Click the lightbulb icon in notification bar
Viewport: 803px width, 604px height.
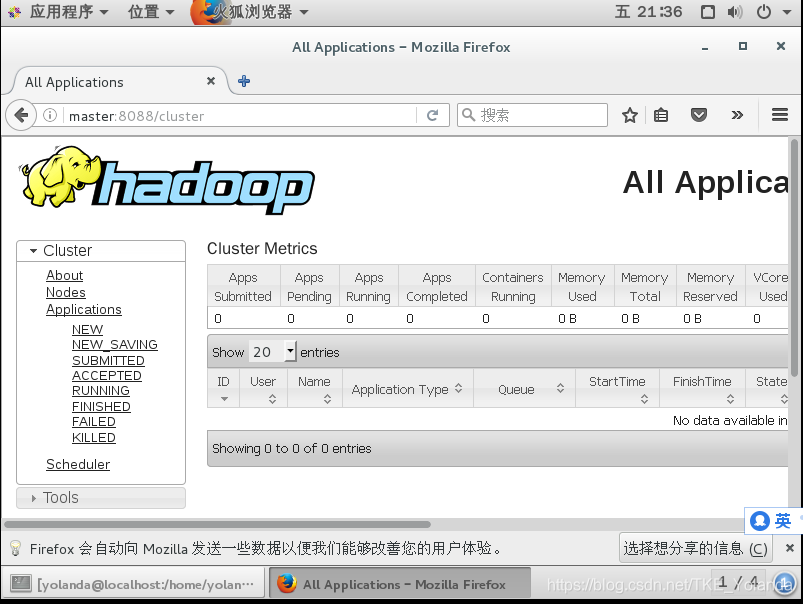point(15,548)
